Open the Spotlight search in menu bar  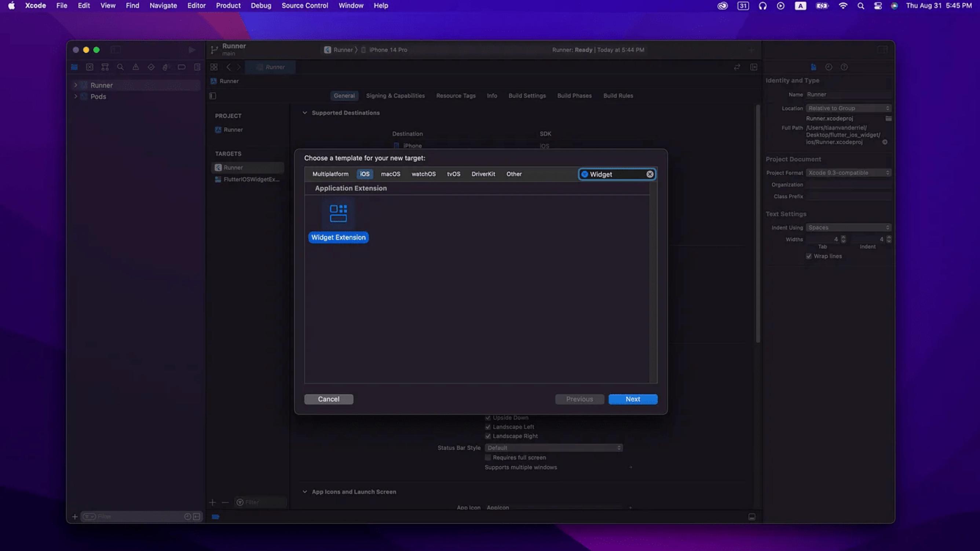(860, 6)
